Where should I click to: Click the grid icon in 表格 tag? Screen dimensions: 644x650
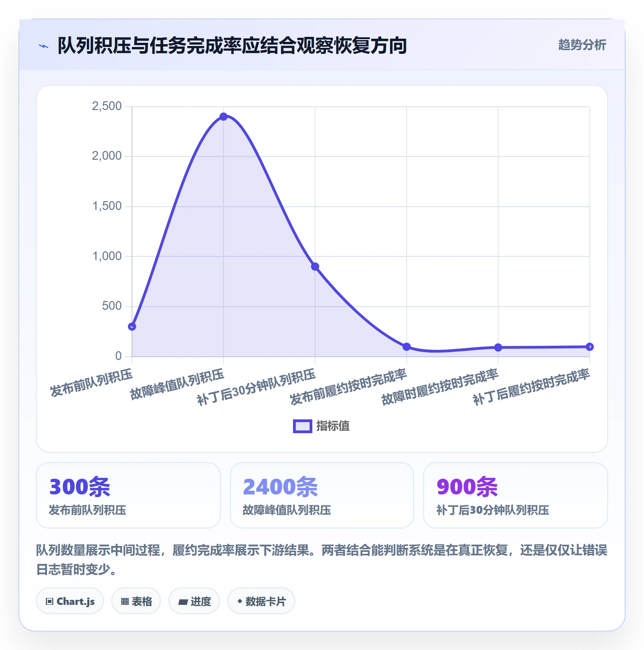click(125, 602)
